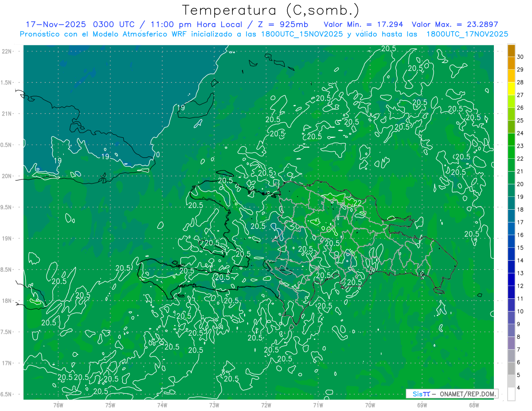Select the dark brown swatch above 30
Viewport: 532px width, 411px height.
[x=511, y=51]
